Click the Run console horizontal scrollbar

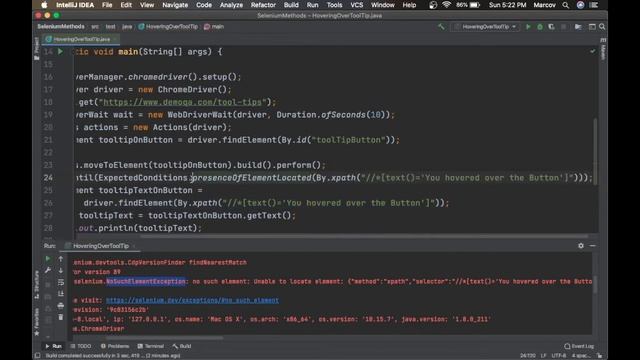point(164,338)
